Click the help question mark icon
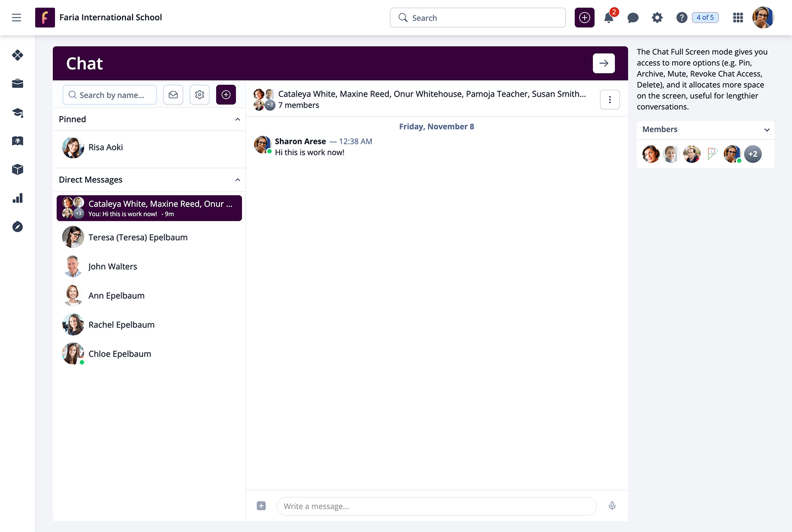 point(681,18)
